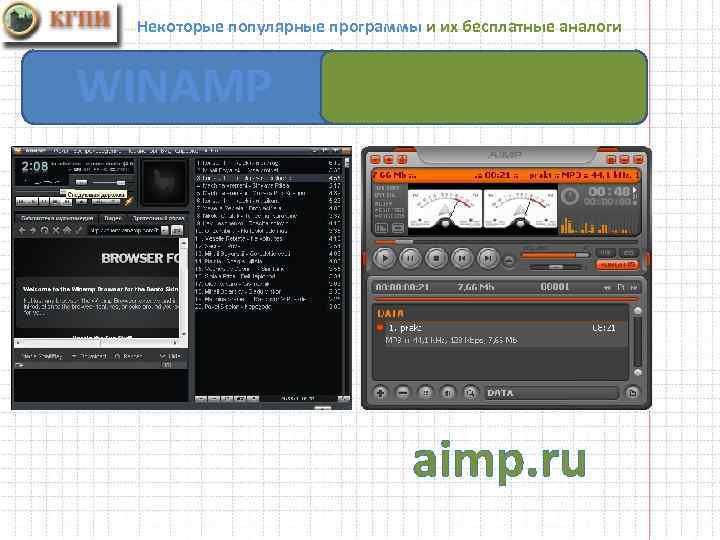Image resolution: width=720 pixels, height=540 pixels.
Task: Expand the Winamp browser address dropdown
Action: pyautogui.click(x=165, y=231)
